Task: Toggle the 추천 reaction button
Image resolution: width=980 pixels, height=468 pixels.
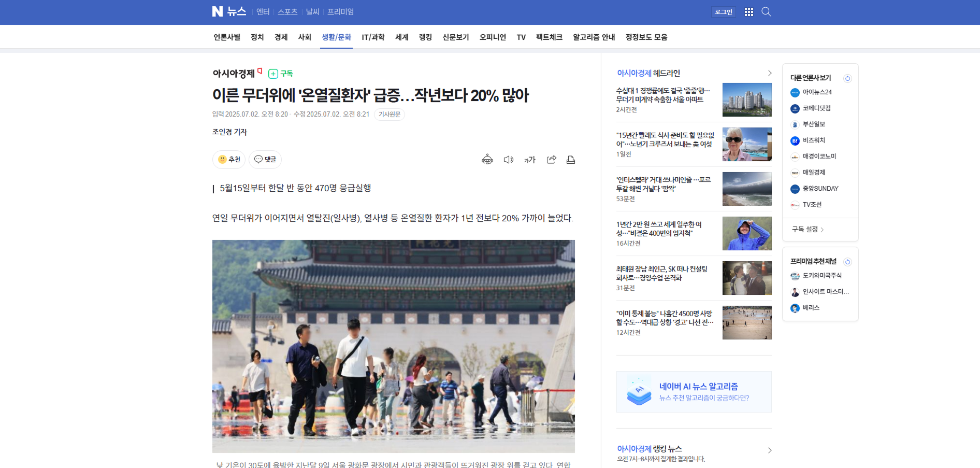Action: click(229, 160)
